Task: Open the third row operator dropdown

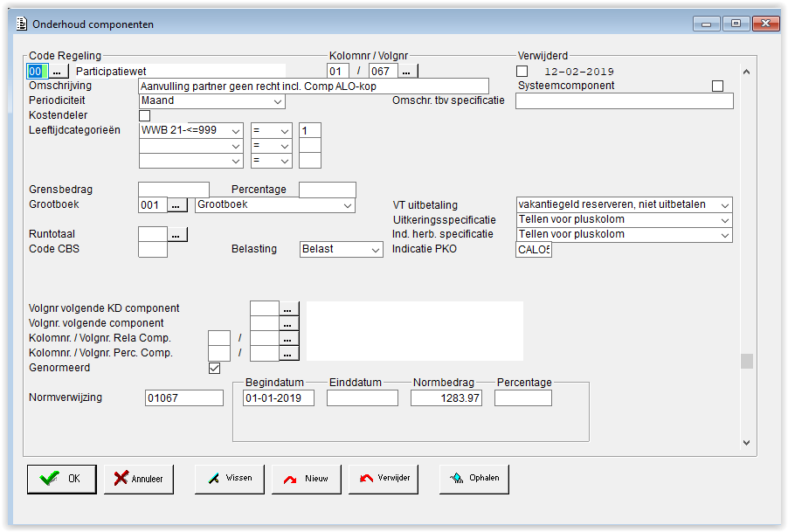Action: coord(272,161)
